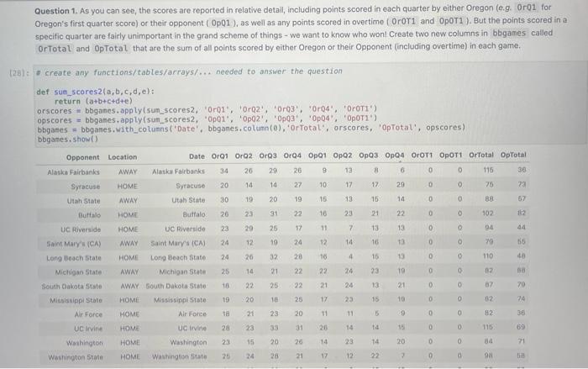Click the OpQ4 column header
Image resolution: width=588 pixels, height=369 pixels.
[395, 155]
